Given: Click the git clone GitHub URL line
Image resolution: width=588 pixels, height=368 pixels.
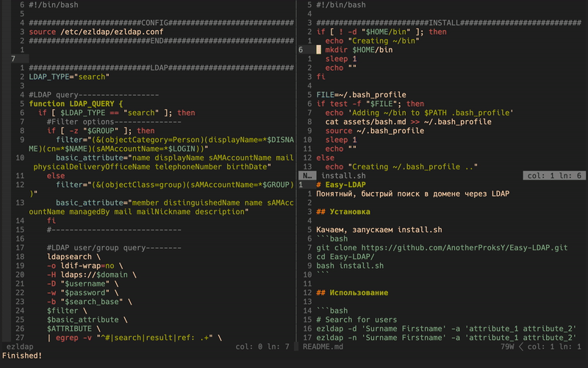Looking at the screenshot, I should tap(442, 248).
